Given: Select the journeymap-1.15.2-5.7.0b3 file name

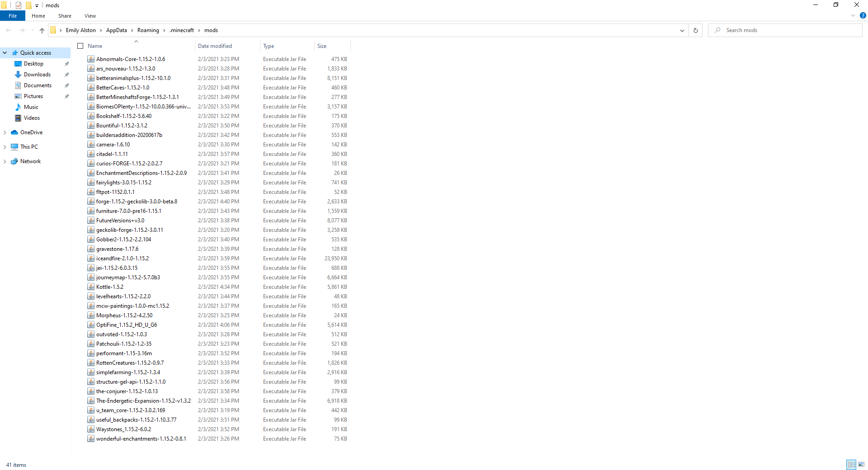Looking at the screenshot, I should point(128,277).
